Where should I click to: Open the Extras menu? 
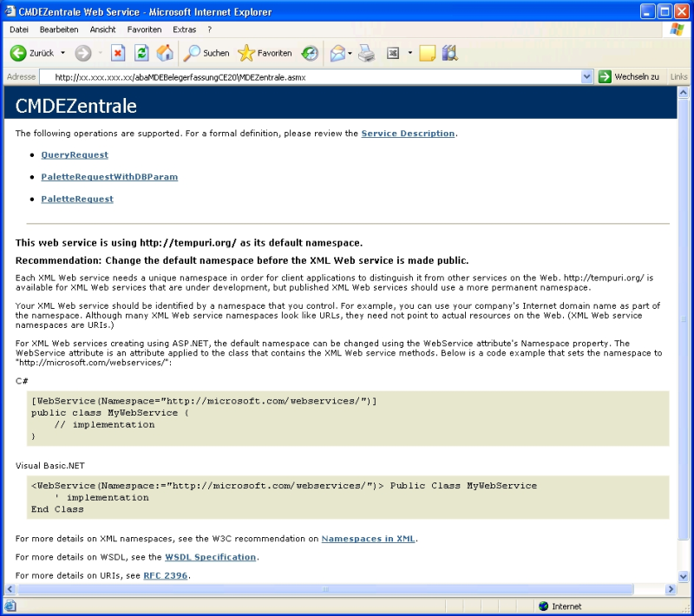coord(184,29)
